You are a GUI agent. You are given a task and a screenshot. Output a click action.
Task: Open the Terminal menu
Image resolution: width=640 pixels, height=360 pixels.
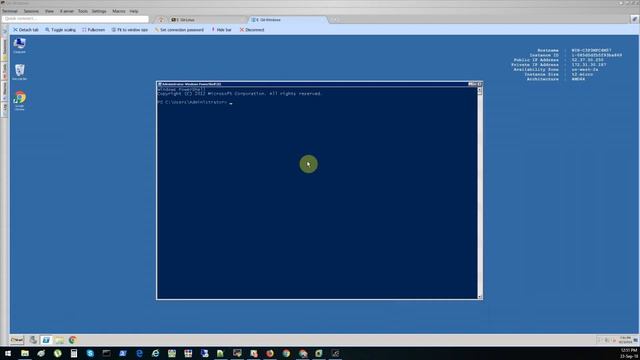coord(10,11)
